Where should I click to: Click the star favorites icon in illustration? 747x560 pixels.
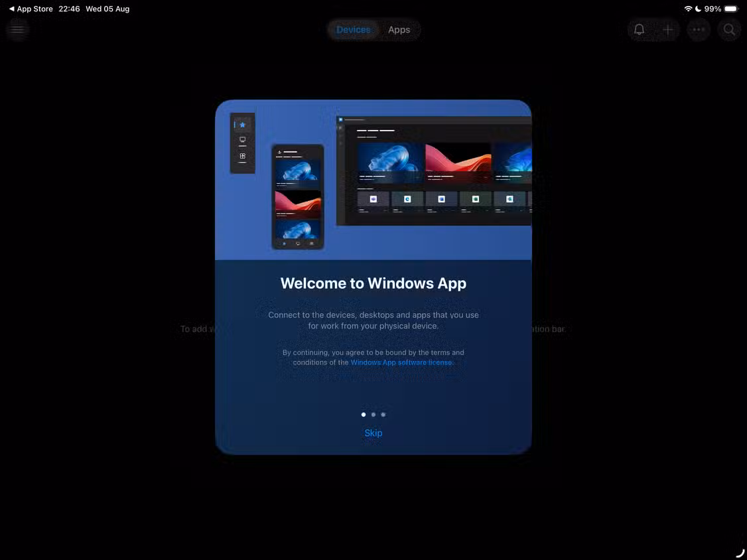point(243,125)
